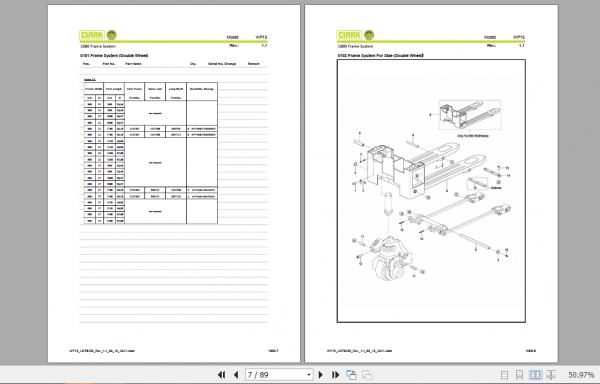Go to the next page
Screen dimensions: 600x384
click(321, 375)
